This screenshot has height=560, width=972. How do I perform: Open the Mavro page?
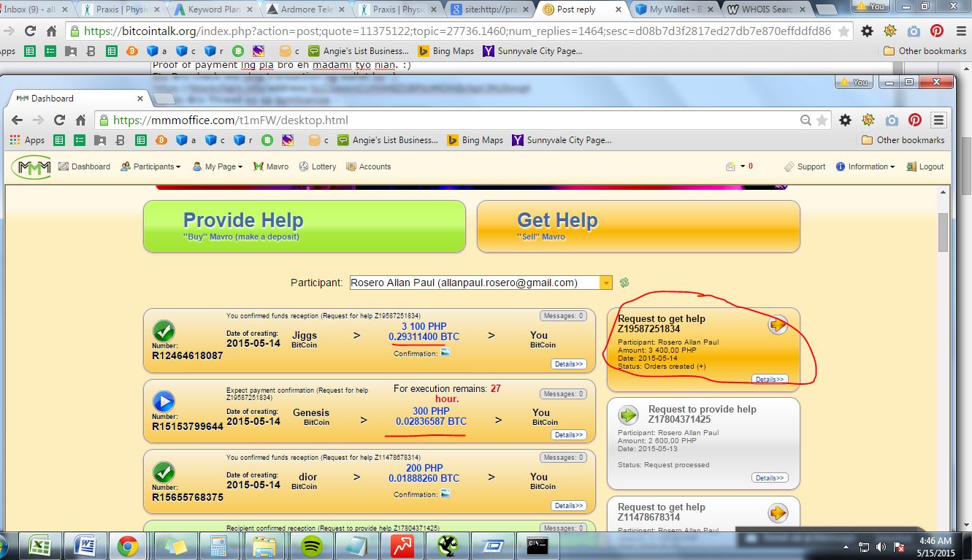tap(271, 166)
